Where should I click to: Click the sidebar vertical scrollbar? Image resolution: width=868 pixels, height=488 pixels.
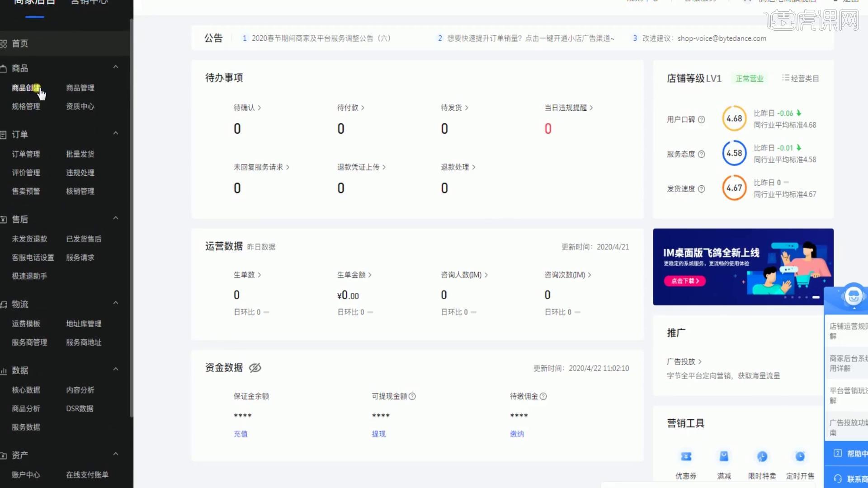tap(132, 217)
